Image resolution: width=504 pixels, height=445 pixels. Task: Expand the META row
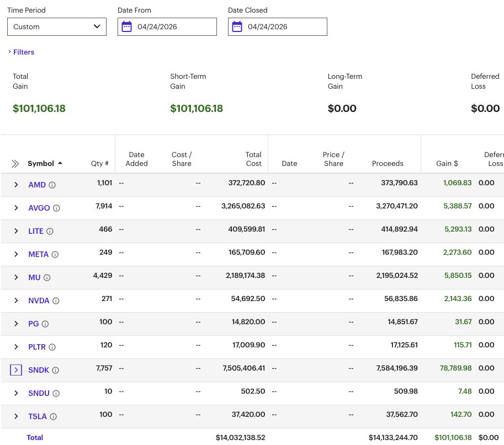pyautogui.click(x=16, y=254)
